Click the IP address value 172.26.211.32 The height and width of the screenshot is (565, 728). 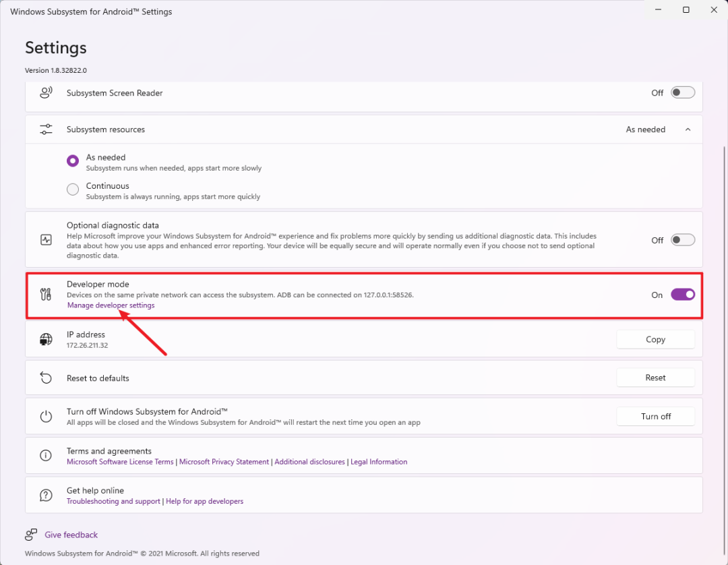87,345
